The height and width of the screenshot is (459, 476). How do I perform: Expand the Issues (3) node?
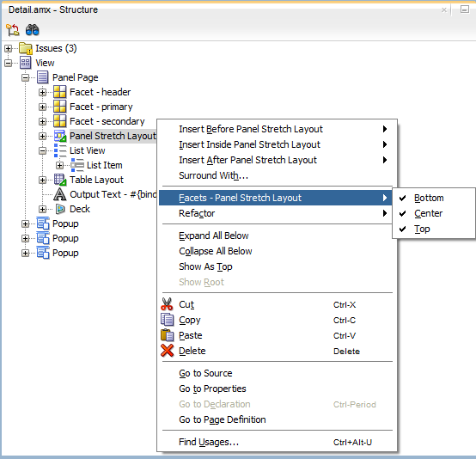pyautogui.click(x=9, y=48)
